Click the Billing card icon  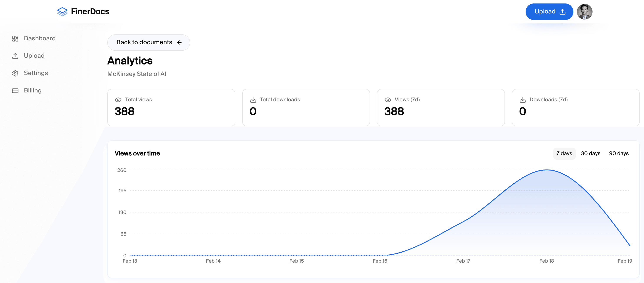(x=15, y=90)
